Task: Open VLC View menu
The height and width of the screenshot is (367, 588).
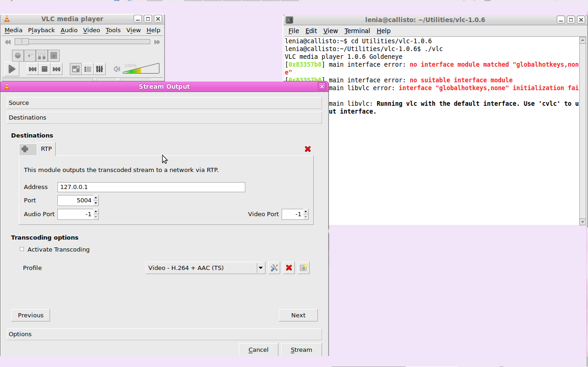Action: (x=133, y=30)
